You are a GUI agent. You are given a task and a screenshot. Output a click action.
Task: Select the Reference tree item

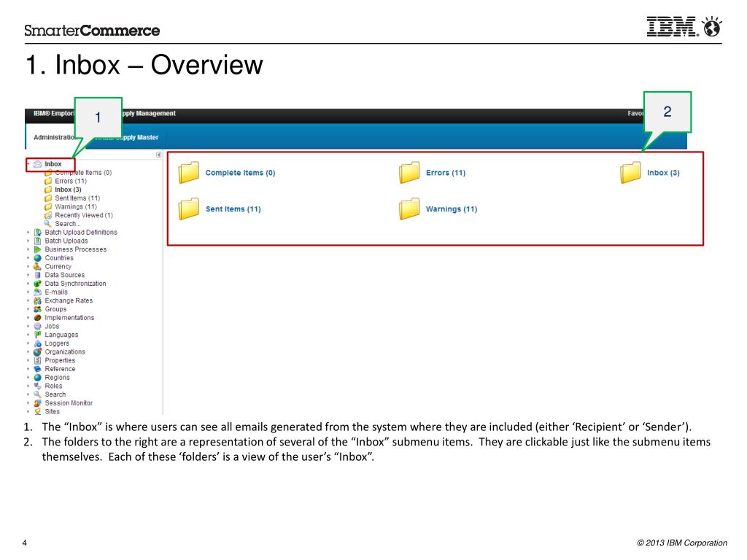point(60,369)
